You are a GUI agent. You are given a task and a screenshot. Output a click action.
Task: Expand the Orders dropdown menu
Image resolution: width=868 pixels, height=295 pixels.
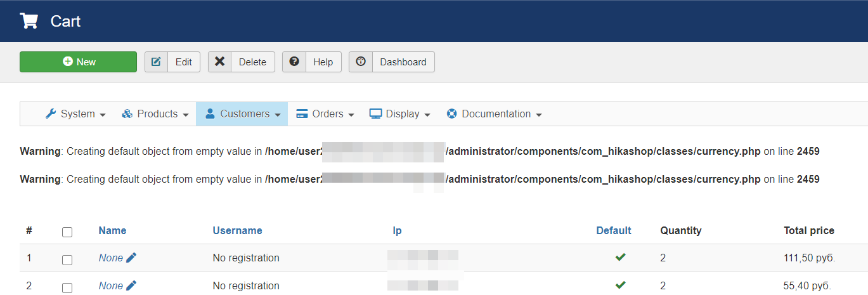click(325, 114)
